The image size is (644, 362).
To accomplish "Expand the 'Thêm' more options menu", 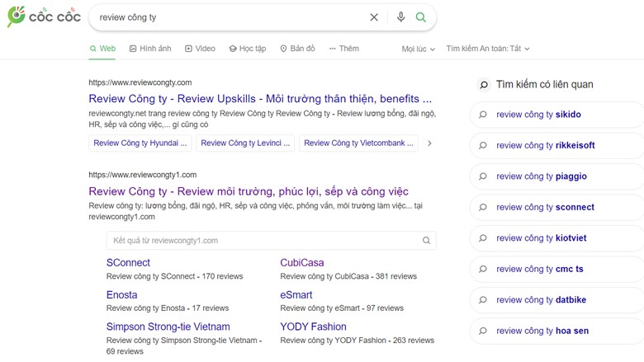I will [344, 49].
